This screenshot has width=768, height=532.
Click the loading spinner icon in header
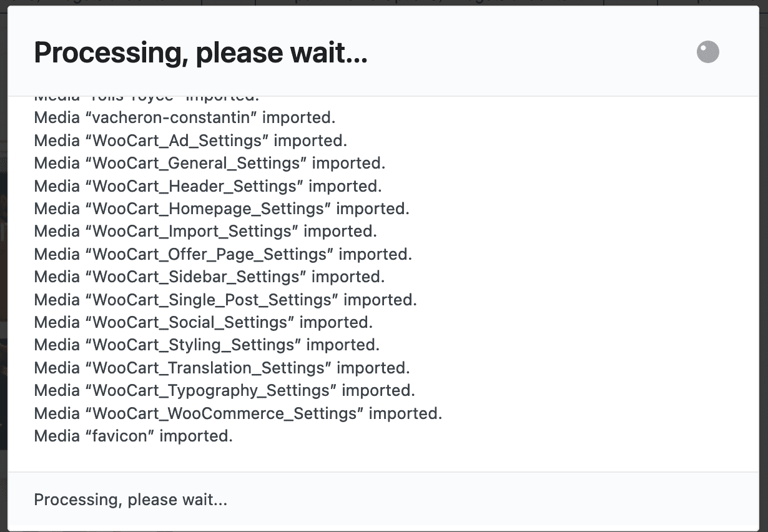point(708,52)
